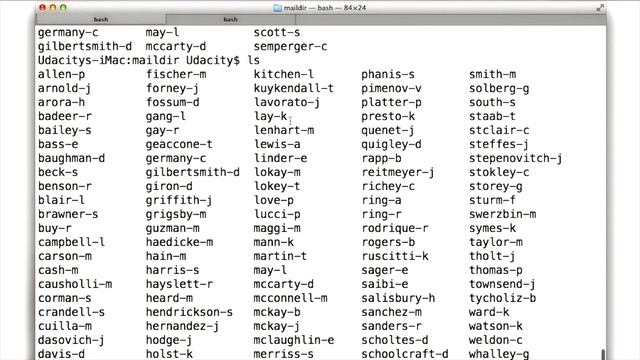Image resolution: width=640 pixels, height=360 pixels.
Task: Click 'semperger-c' in previous listing output
Action: [290, 46]
